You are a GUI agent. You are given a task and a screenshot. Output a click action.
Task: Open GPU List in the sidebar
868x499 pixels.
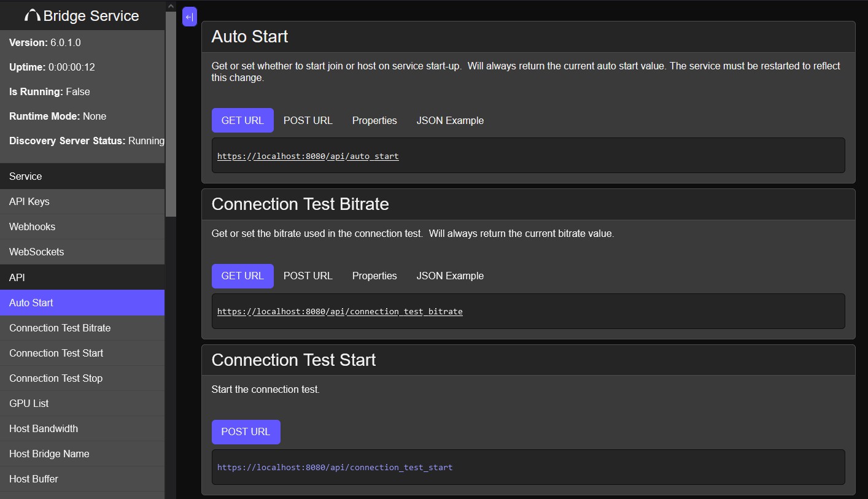point(29,403)
